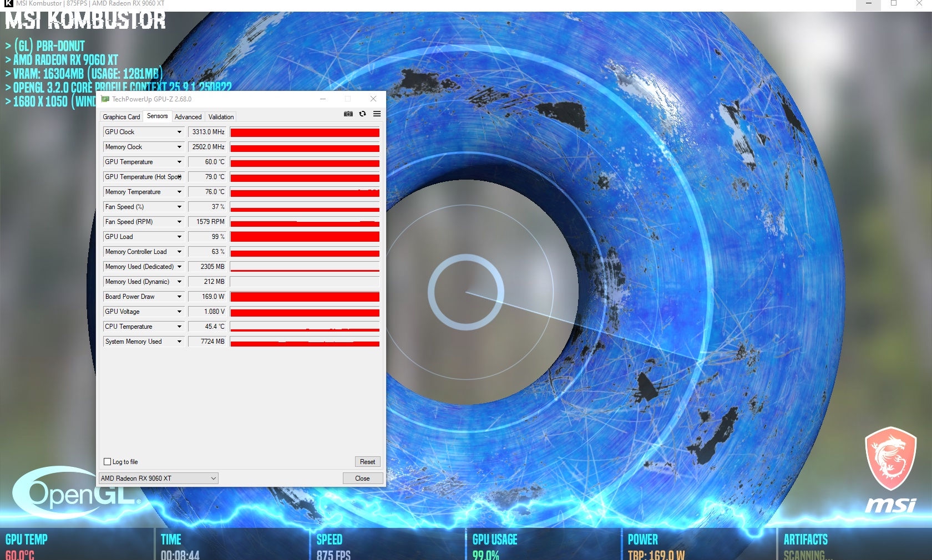Screen dimensions: 932x560
Task: Click the GPU Clock red history graph
Action: coord(305,132)
